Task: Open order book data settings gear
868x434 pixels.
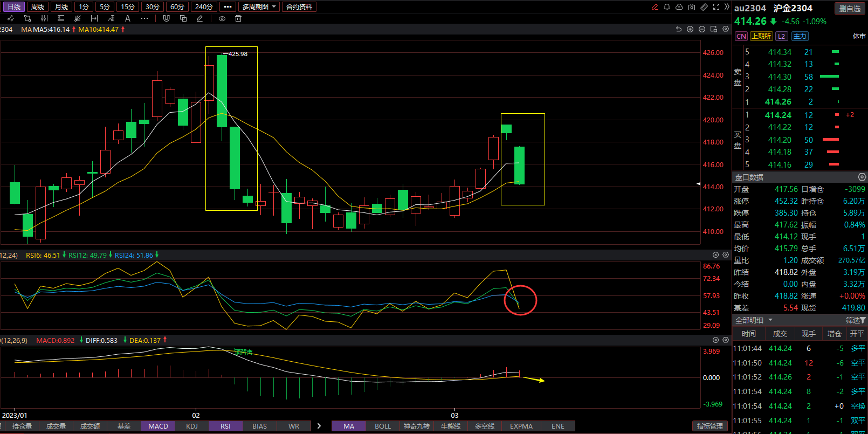Action: [862, 177]
